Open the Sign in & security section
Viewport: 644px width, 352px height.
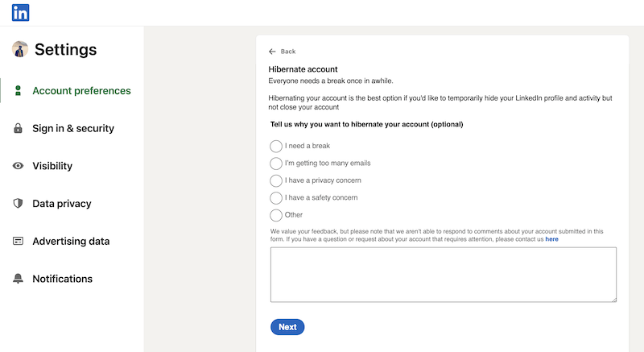click(x=73, y=129)
